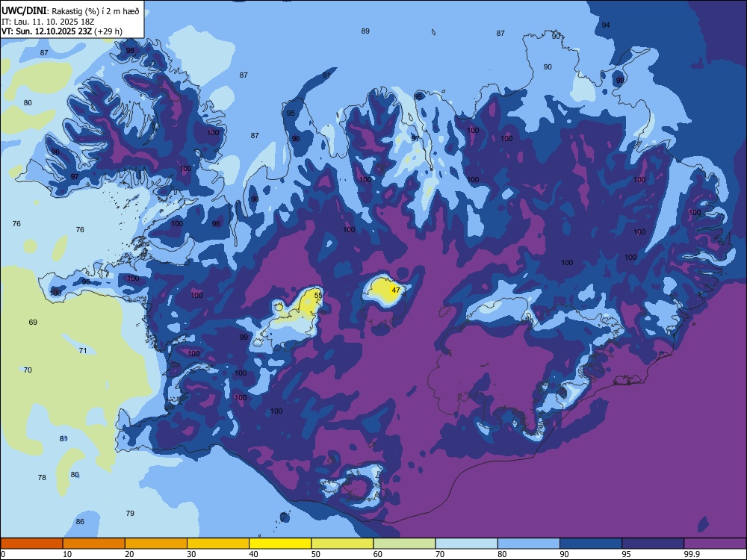Click the humidity value 55 on yellow patch
This screenshot has width=747, height=560.
click(318, 296)
